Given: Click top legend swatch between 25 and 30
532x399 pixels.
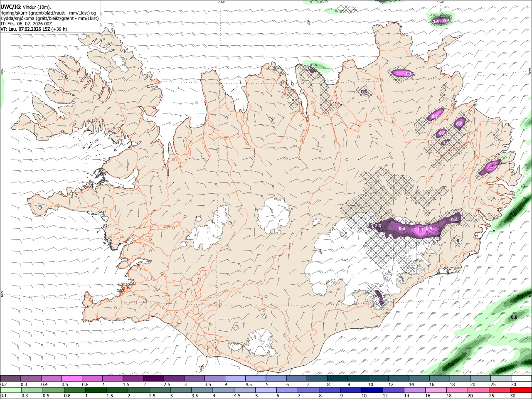Looking at the screenshot, I should (x=500, y=379).
